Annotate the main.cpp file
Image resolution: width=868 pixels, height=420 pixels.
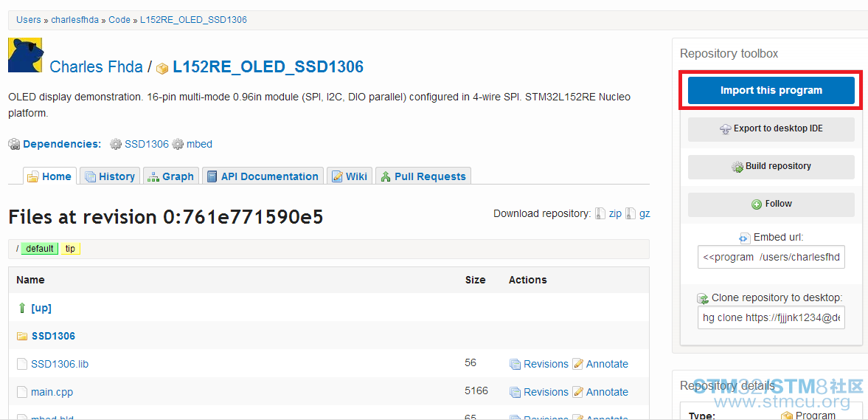coord(607,392)
